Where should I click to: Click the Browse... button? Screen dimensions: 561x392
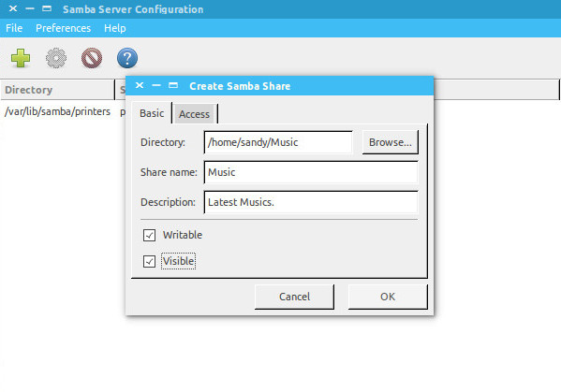390,142
